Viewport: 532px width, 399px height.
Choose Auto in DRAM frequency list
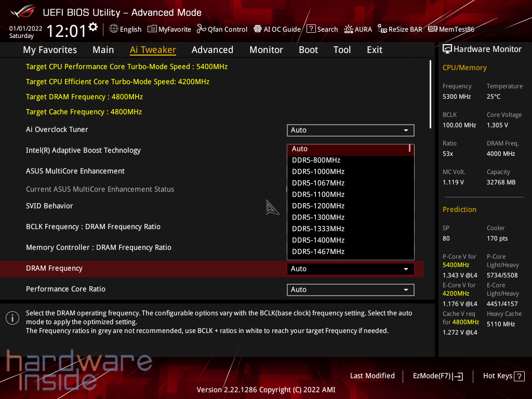(348, 149)
